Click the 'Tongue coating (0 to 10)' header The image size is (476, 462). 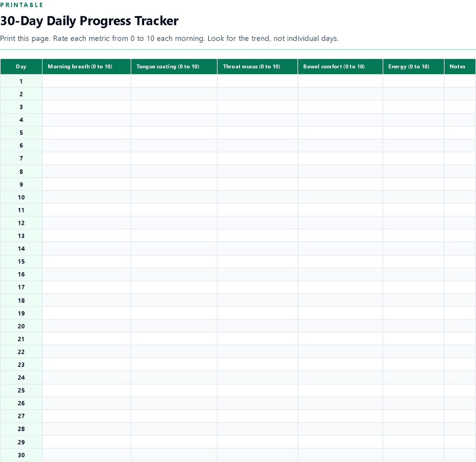[174, 67]
